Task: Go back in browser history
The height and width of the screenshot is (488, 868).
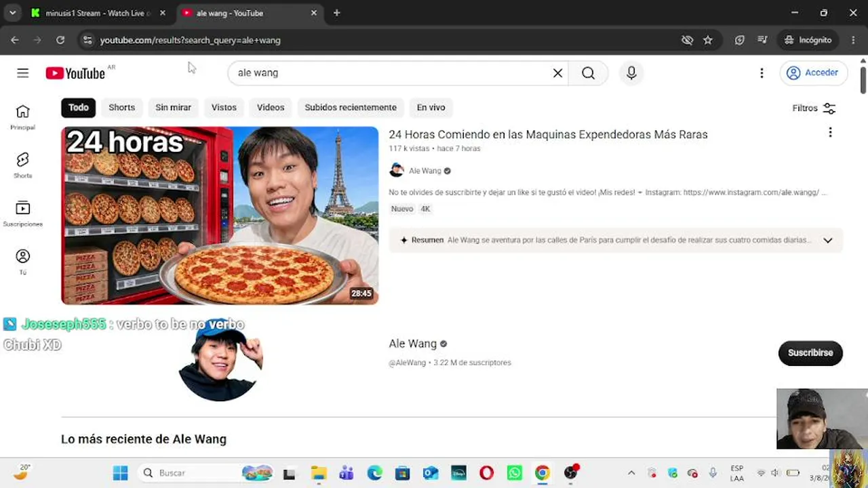Action: coord(15,40)
